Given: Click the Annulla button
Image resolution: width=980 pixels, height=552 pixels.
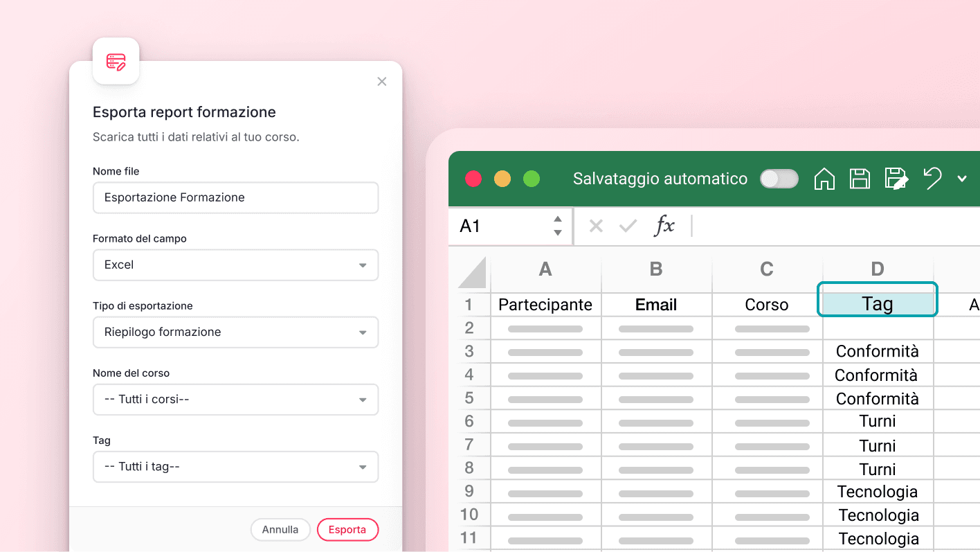Looking at the screenshot, I should point(280,530).
